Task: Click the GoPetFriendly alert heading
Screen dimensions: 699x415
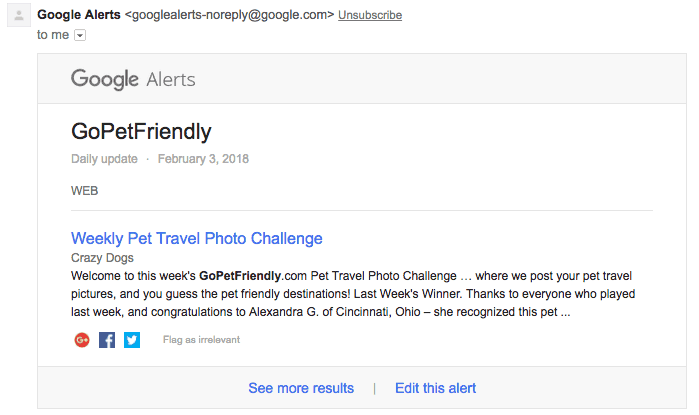Action: (141, 131)
